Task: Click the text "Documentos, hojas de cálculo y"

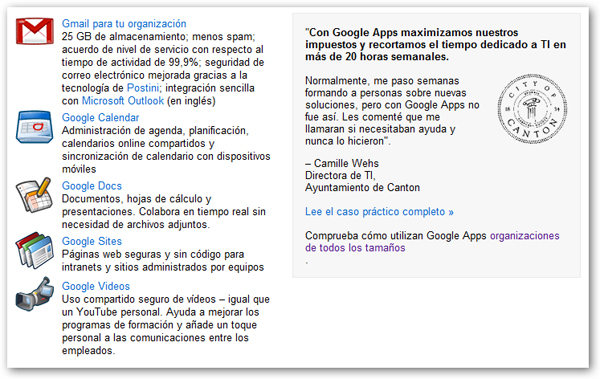Action: (137, 199)
